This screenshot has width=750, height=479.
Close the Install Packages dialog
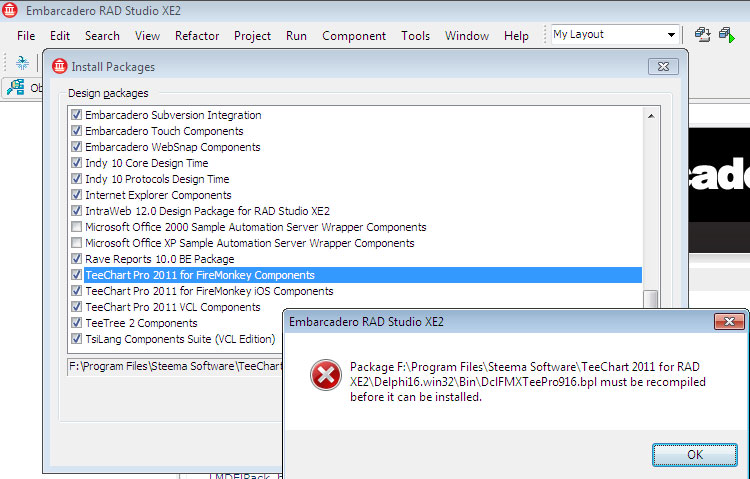pos(663,67)
